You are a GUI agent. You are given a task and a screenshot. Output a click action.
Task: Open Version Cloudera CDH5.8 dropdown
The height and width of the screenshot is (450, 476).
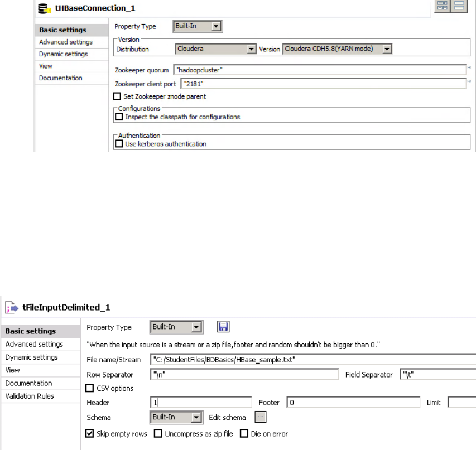click(x=337, y=49)
